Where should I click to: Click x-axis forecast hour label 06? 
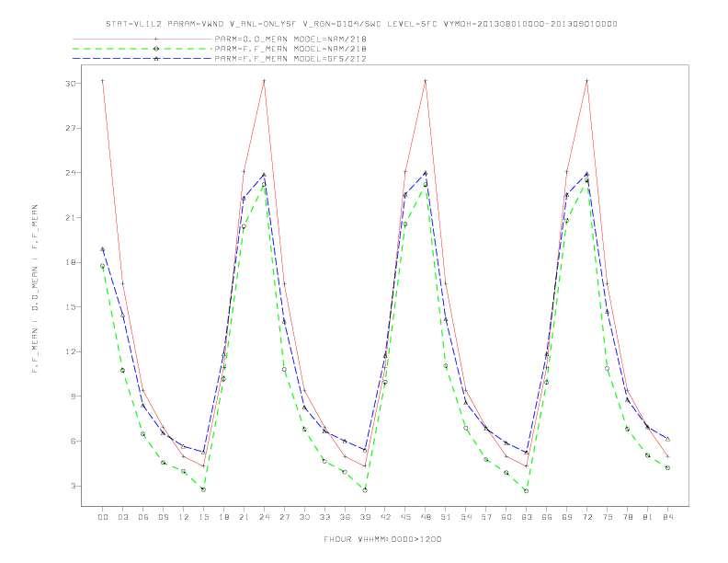[143, 517]
